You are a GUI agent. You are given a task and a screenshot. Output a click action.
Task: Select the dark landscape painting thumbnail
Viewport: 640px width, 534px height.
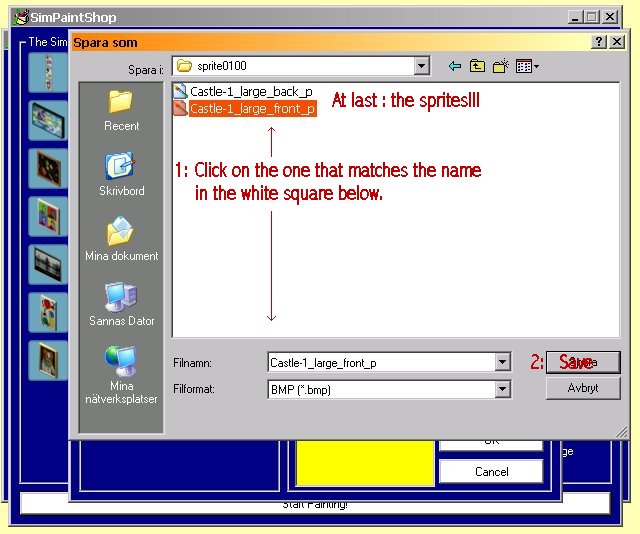[x=48, y=265]
